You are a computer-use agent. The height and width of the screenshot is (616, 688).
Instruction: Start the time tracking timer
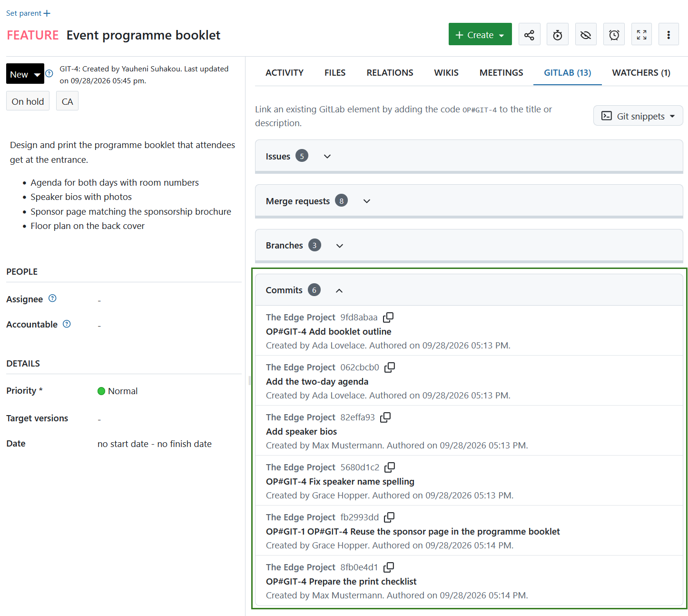click(558, 35)
